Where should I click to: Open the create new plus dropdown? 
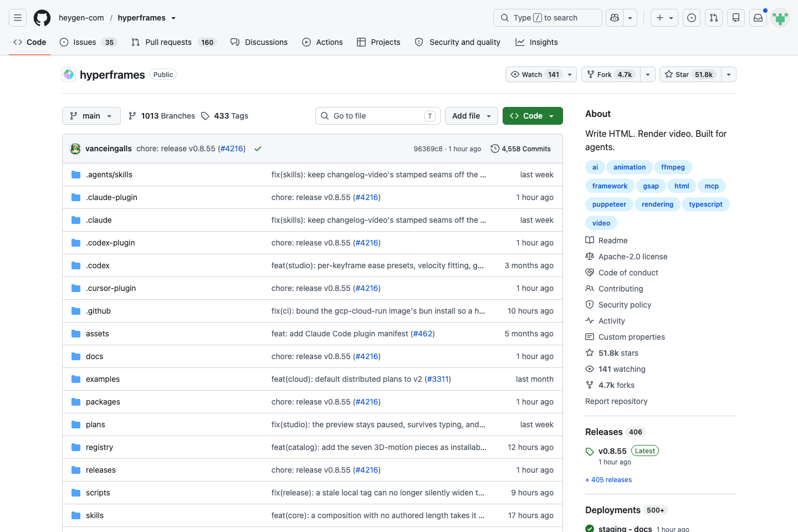(664, 18)
